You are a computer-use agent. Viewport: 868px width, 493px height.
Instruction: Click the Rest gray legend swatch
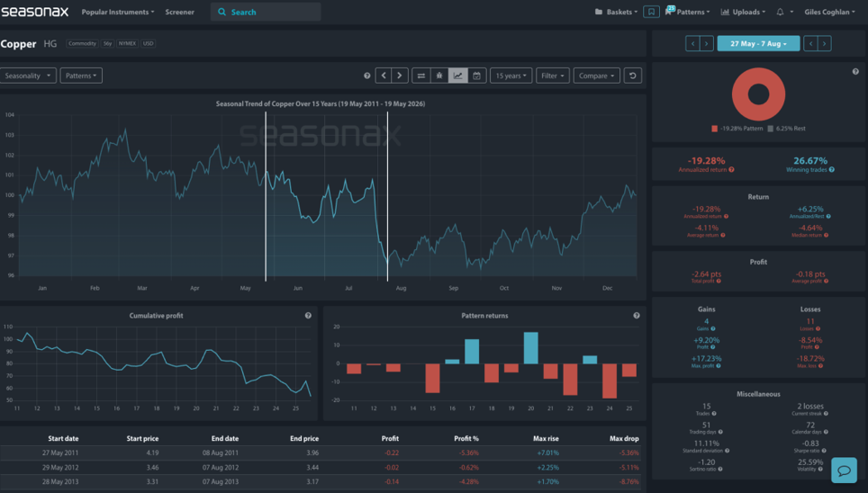(770, 129)
